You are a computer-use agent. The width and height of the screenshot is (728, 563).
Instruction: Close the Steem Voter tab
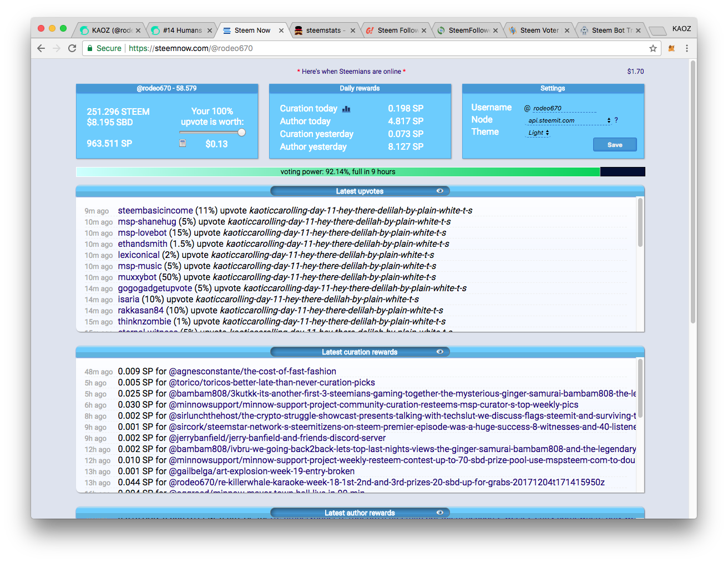(x=567, y=31)
